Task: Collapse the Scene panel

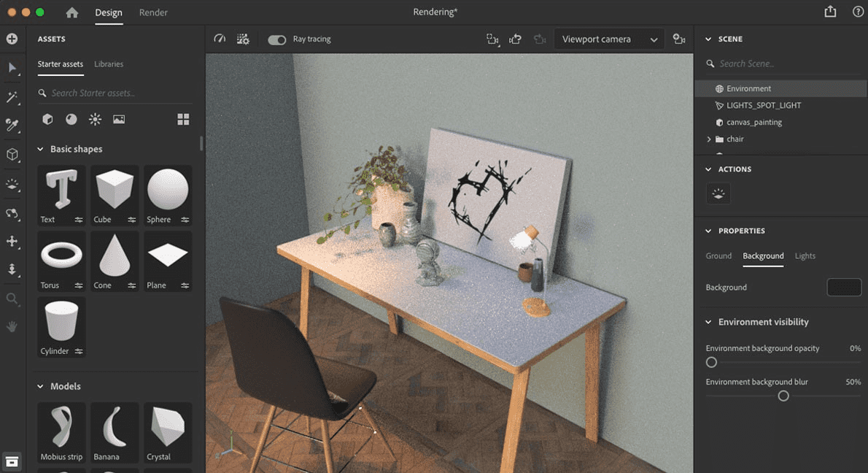Action: pyautogui.click(x=708, y=39)
